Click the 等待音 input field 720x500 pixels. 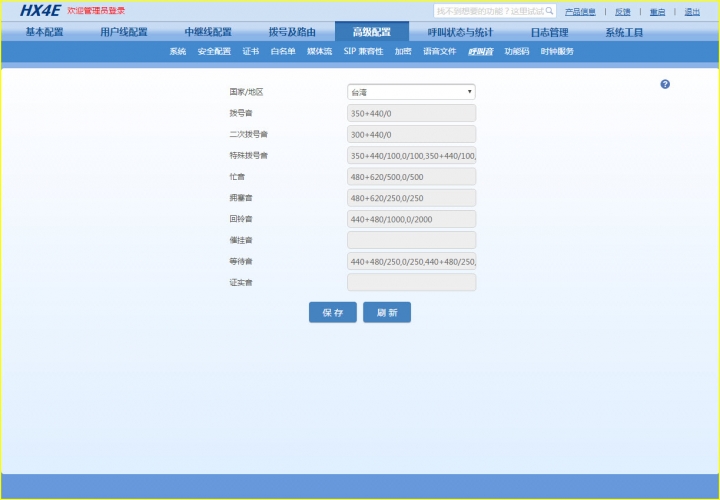pyautogui.click(x=411, y=261)
